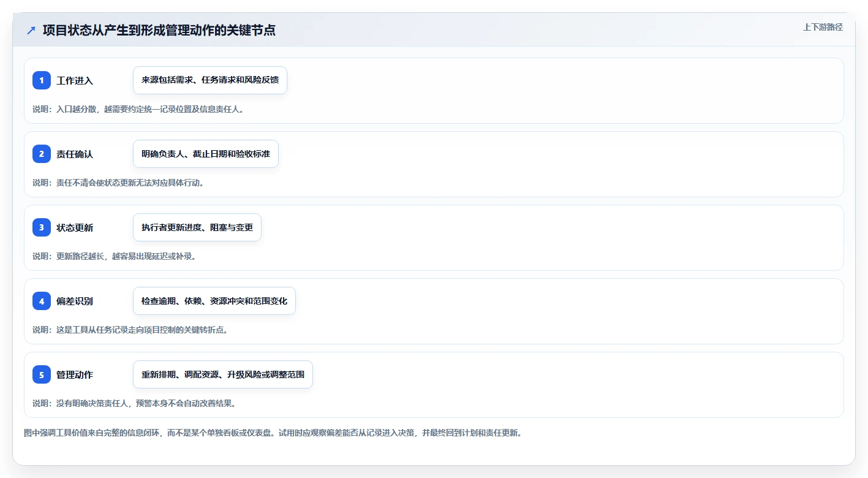This screenshot has width=868, height=478.
Task: Click step number 4 badge
Action: (x=42, y=301)
